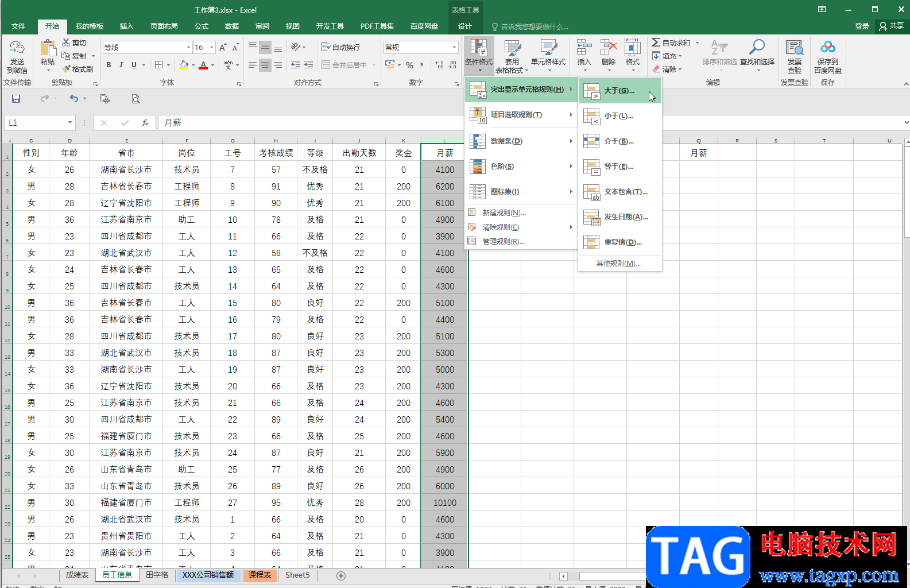Image resolution: width=910 pixels, height=588 pixels.
Task: Open the font name dropdown
Action: pyautogui.click(x=188, y=48)
